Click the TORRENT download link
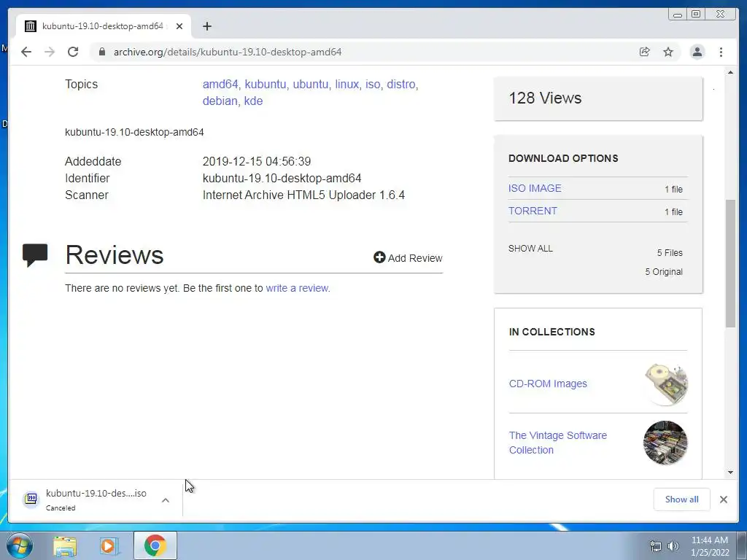The width and height of the screenshot is (747, 560). tap(533, 211)
